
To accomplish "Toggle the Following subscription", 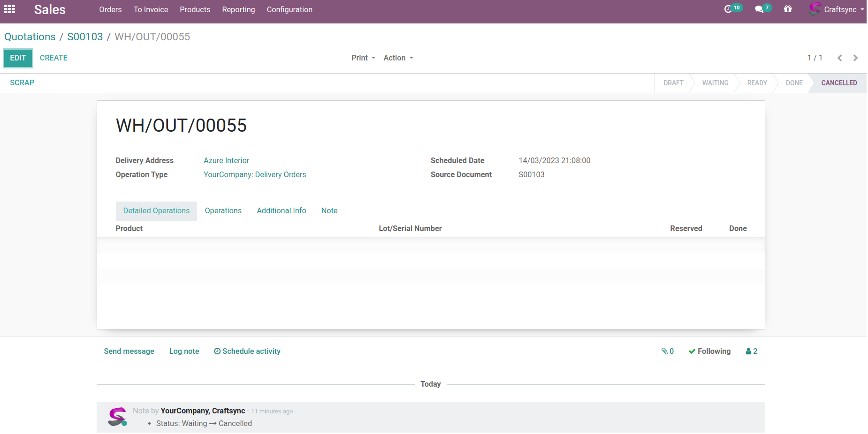I will pyautogui.click(x=709, y=352).
